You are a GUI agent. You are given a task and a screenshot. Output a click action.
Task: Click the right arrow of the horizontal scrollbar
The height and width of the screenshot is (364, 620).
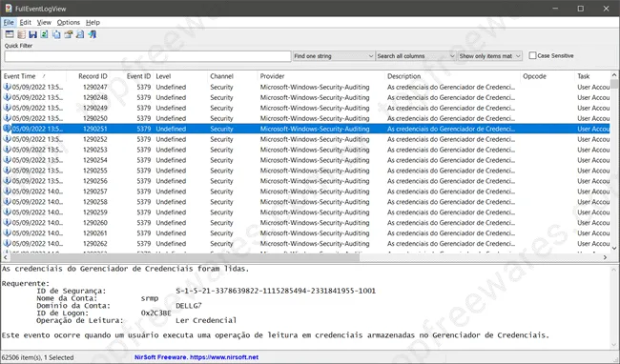coord(605,257)
